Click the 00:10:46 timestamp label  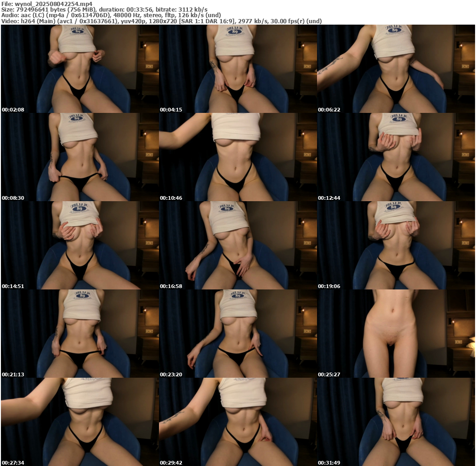click(171, 198)
